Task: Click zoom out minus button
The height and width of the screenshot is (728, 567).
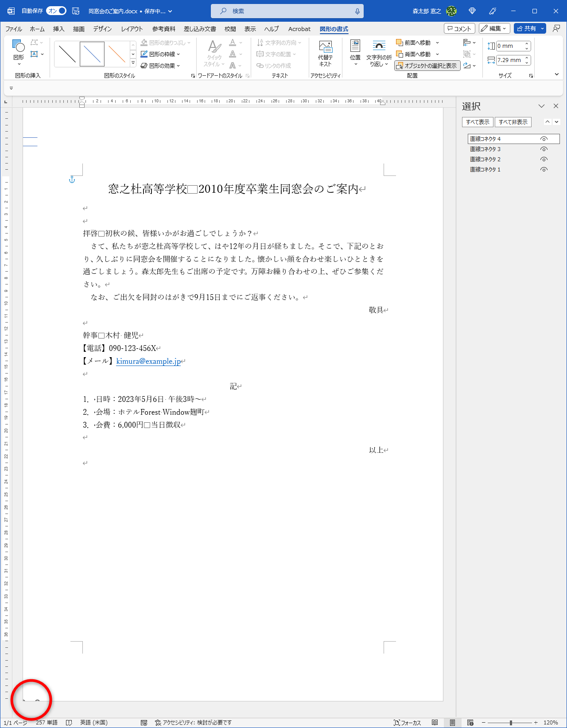Action: [x=484, y=723]
